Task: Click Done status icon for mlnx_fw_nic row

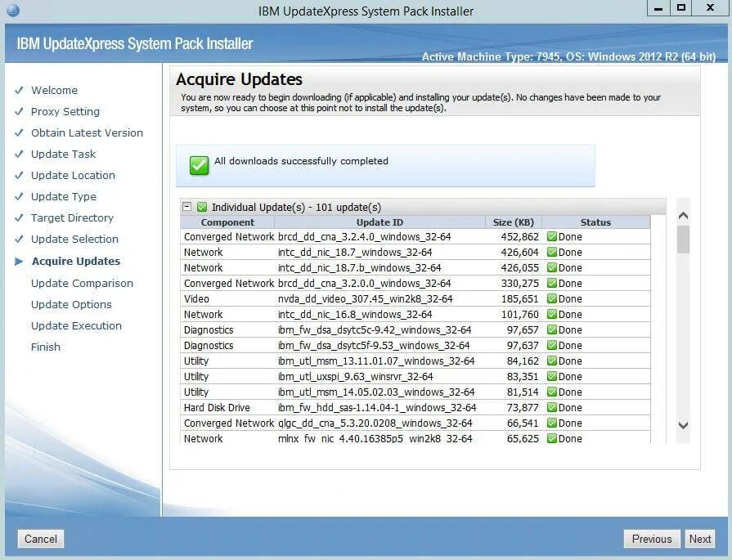Action: 552,438
